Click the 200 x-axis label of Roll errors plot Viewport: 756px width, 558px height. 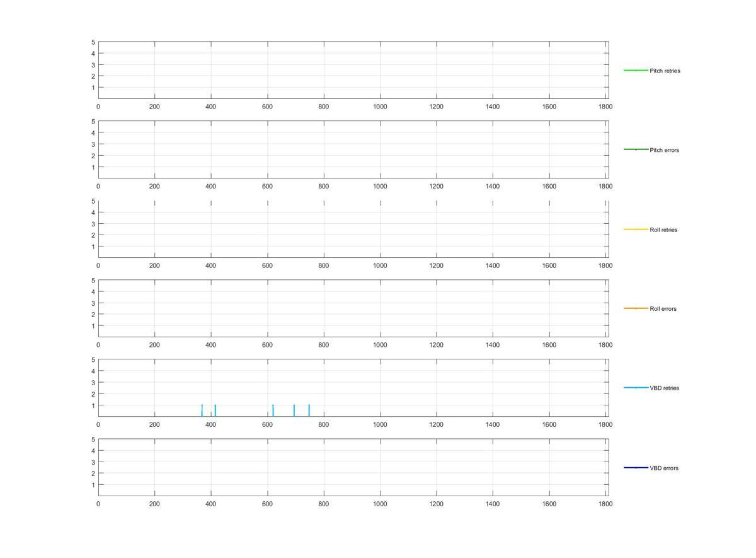coord(154,346)
